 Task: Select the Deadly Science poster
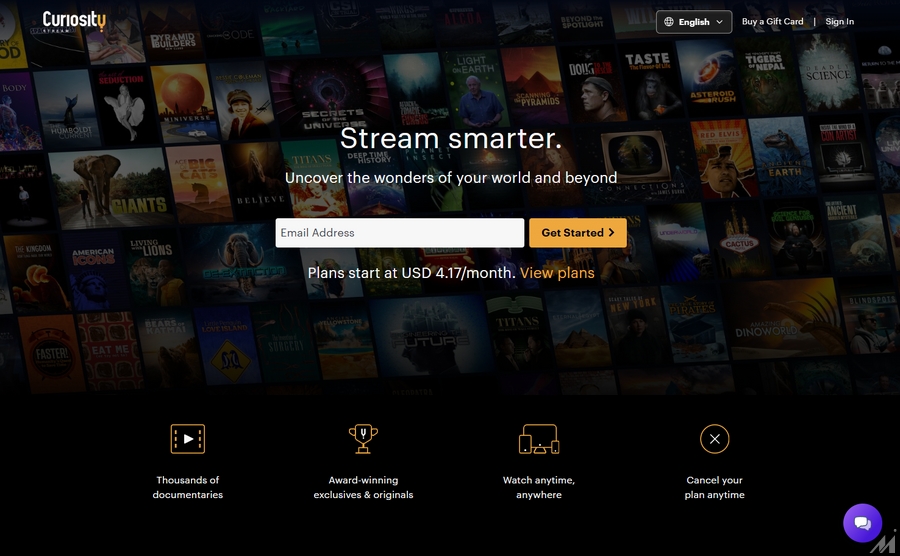coord(828,73)
